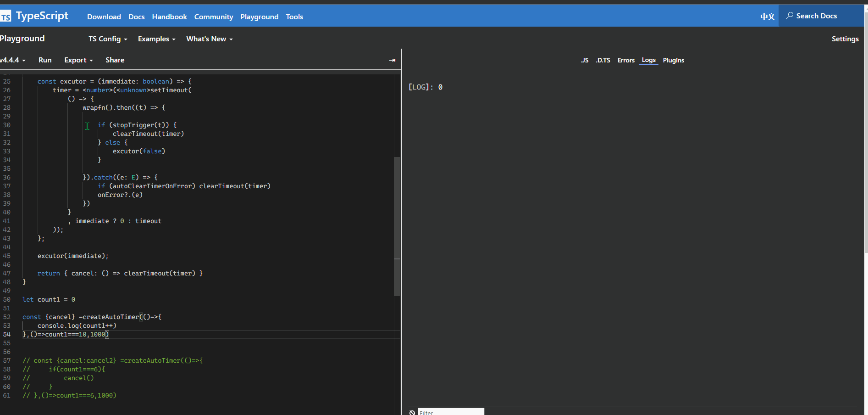Click the "clearTimeout(timer)" text on line 31
The height and width of the screenshot is (415, 868).
click(x=148, y=134)
